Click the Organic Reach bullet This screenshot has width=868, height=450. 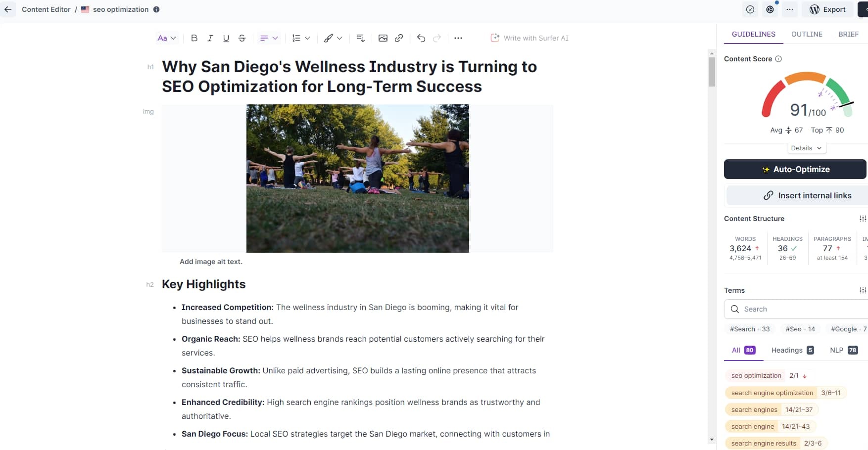[x=363, y=346]
